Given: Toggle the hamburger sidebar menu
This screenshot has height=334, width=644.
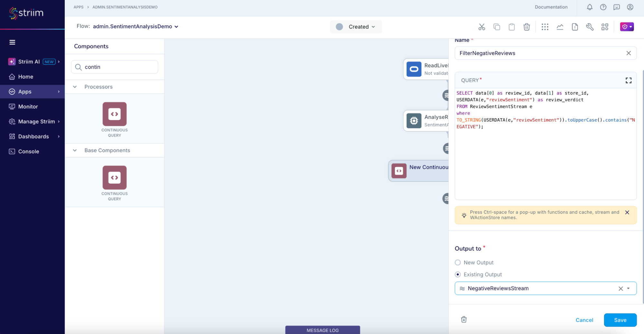Looking at the screenshot, I should [12, 42].
